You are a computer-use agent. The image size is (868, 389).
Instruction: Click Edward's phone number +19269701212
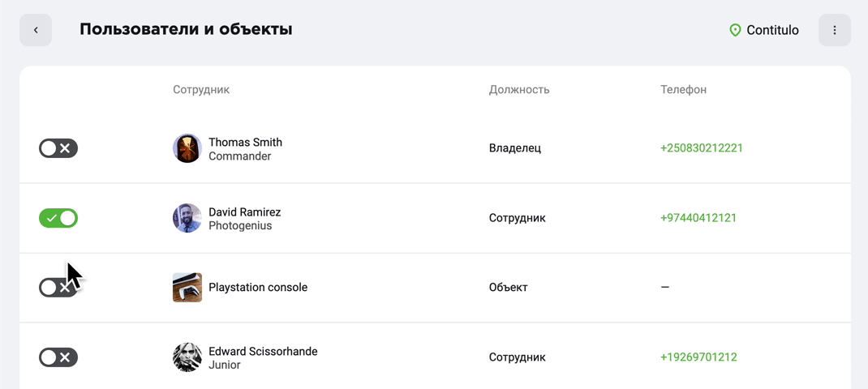point(698,357)
